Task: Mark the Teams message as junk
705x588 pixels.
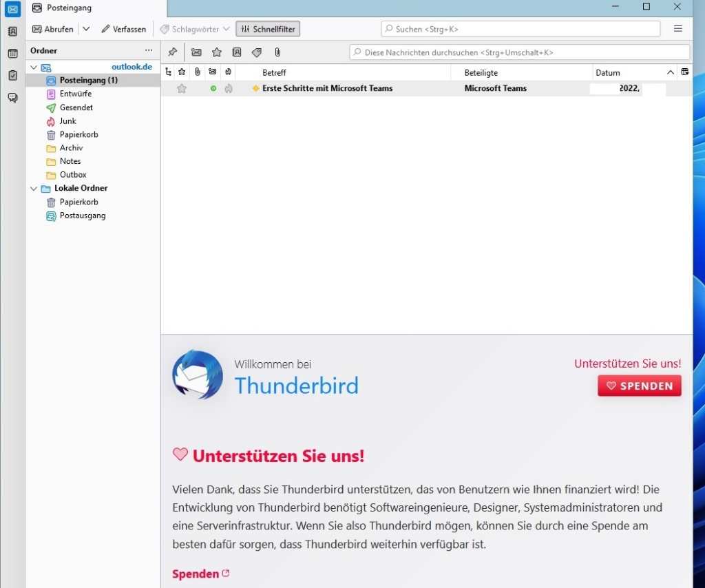Action: 229,89
